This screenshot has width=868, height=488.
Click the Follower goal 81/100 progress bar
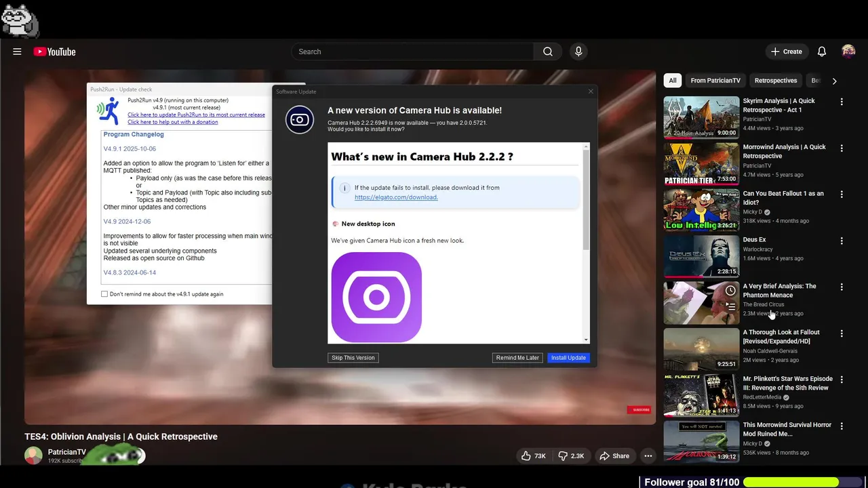pos(804,482)
